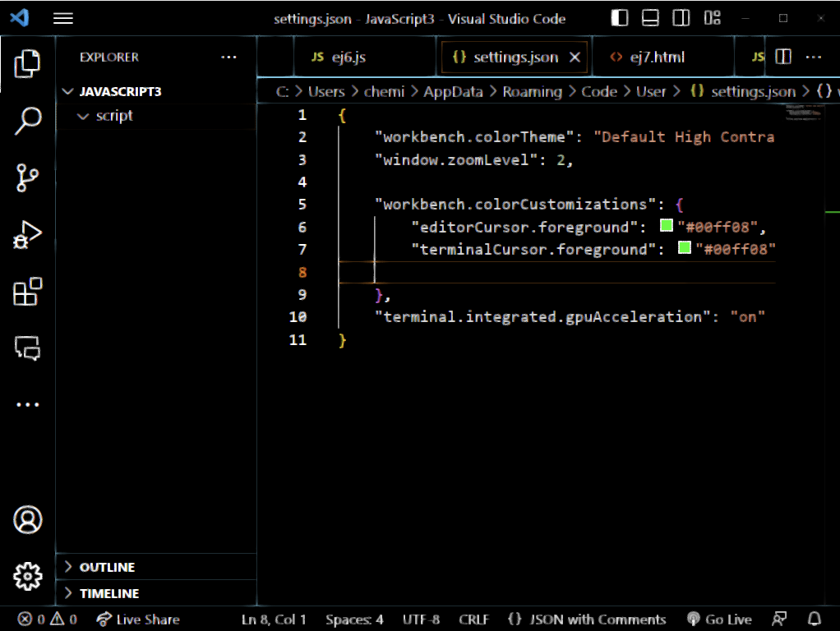Open terminalCursor.foreground green color swatch
840x631 pixels.
pyautogui.click(x=685, y=248)
